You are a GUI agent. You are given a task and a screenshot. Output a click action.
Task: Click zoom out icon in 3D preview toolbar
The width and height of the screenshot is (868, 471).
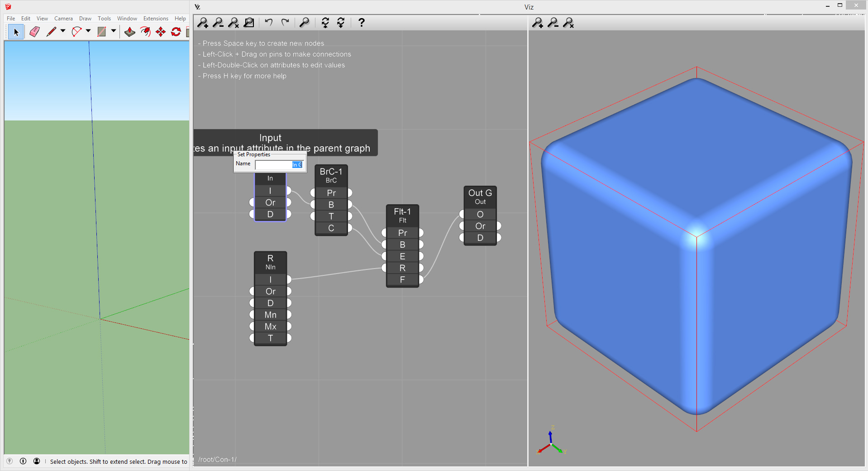point(553,23)
